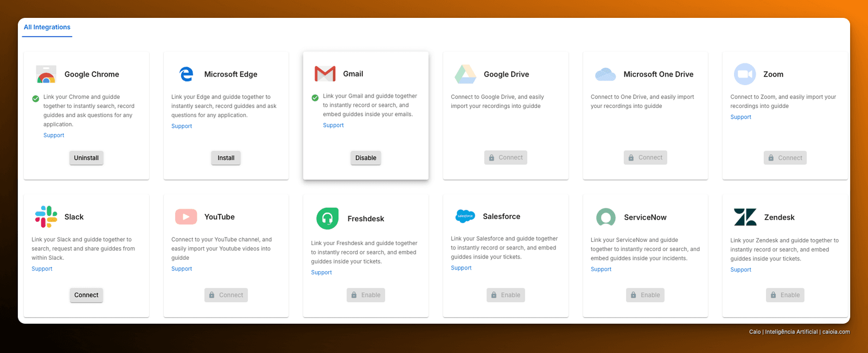
Task: Open the Support link under YouTube
Action: point(182,269)
